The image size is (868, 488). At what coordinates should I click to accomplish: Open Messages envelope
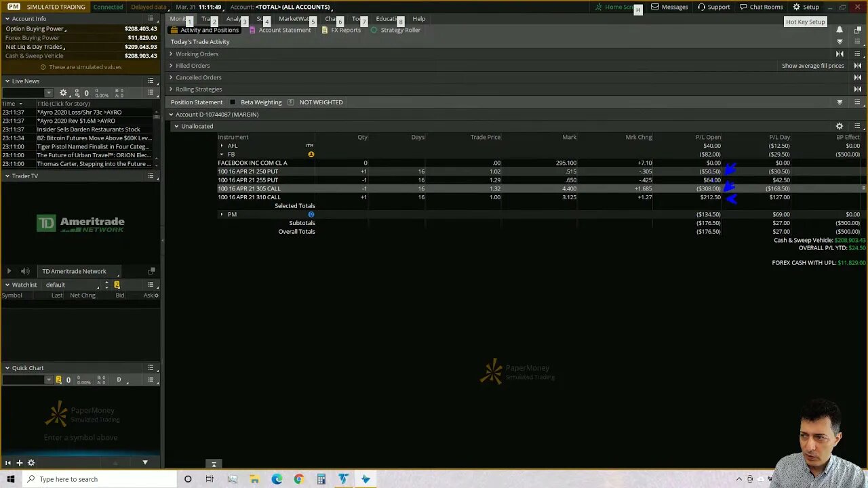point(669,7)
